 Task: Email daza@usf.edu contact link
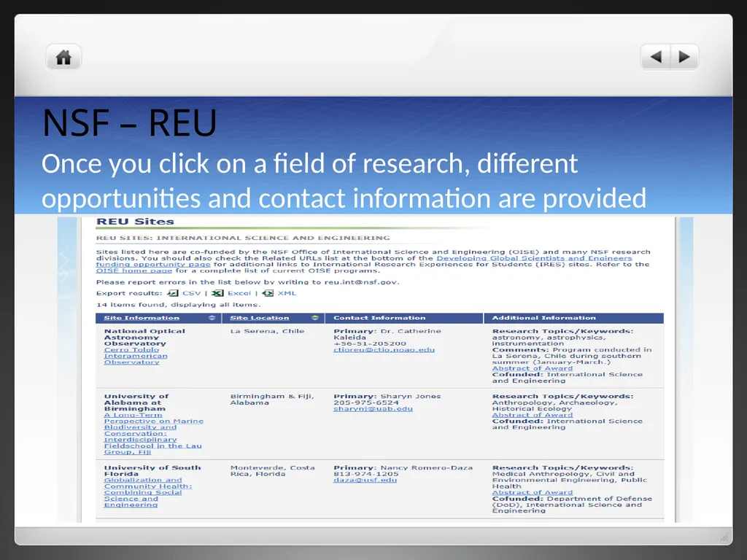[365, 480]
